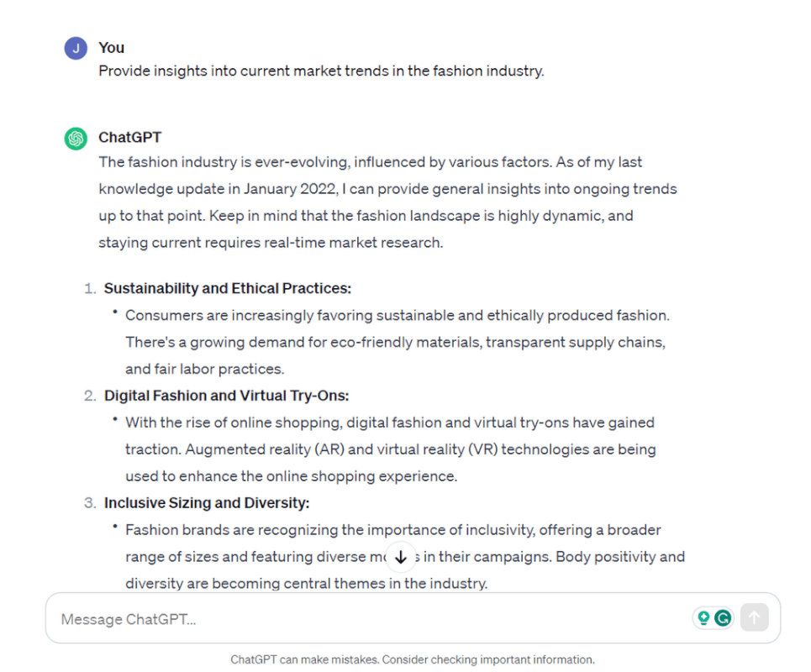Click the send message up-arrow button

coord(754,617)
